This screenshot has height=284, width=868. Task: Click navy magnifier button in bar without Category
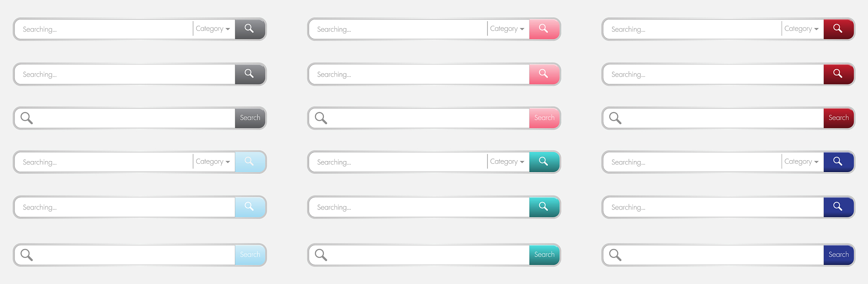click(838, 207)
